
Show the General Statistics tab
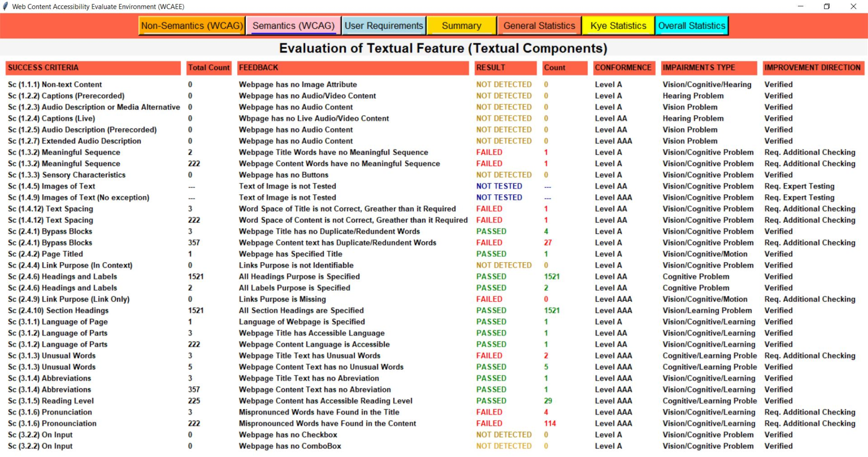pyautogui.click(x=539, y=26)
